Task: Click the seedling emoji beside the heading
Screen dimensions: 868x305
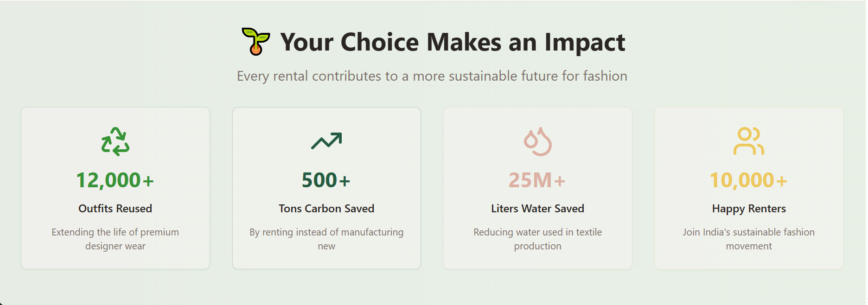Action: coord(255,42)
